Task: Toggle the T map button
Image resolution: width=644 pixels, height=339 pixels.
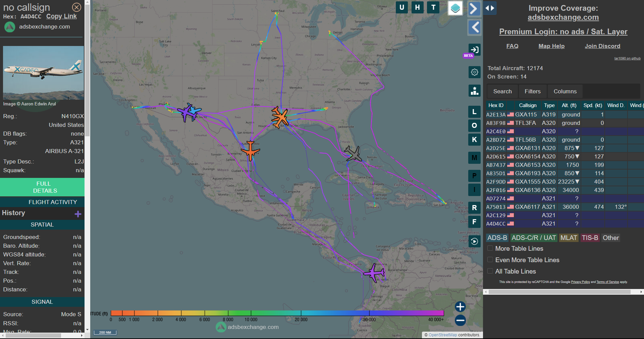Action: click(433, 7)
